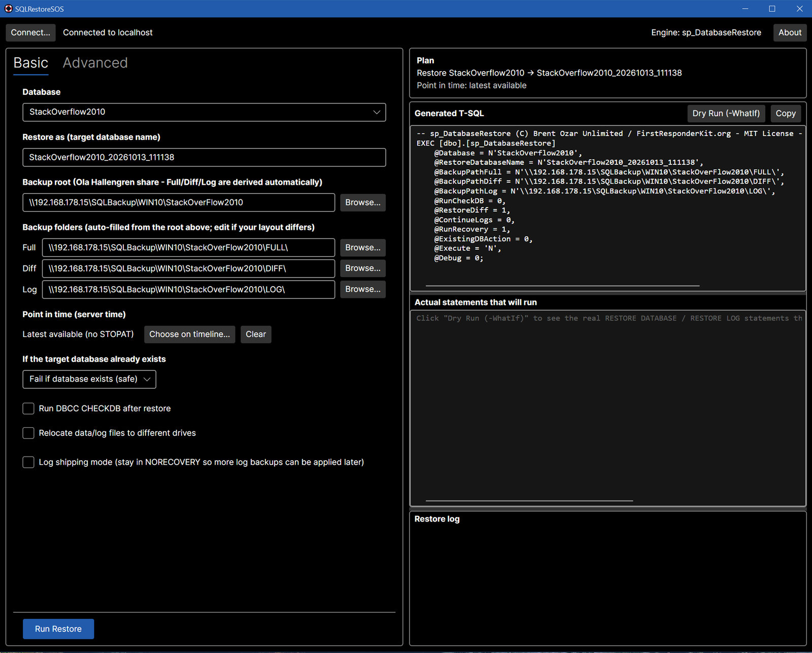Copy the generated T-SQL
This screenshot has height=653, width=812.
(x=786, y=114)
